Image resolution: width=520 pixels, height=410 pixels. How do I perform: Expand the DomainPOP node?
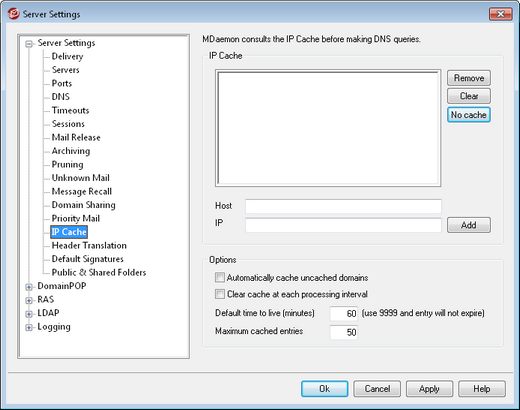click(29, 287)
